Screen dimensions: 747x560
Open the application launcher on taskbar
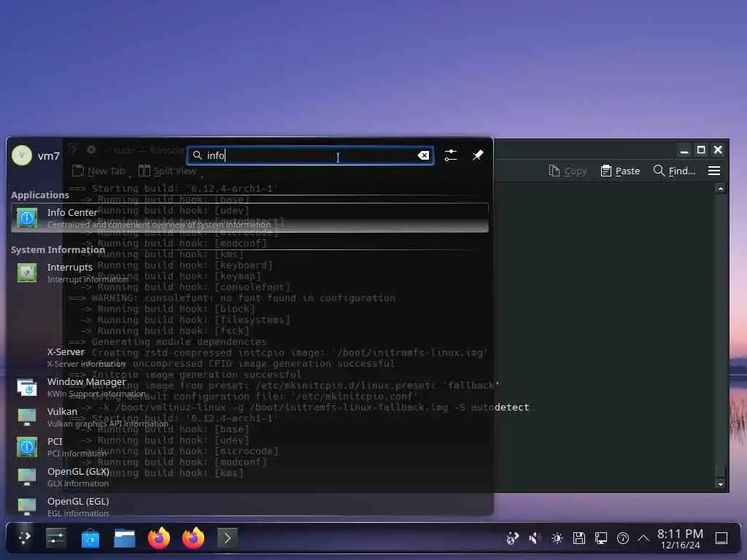pyautogui.click(x=24, y=538)
